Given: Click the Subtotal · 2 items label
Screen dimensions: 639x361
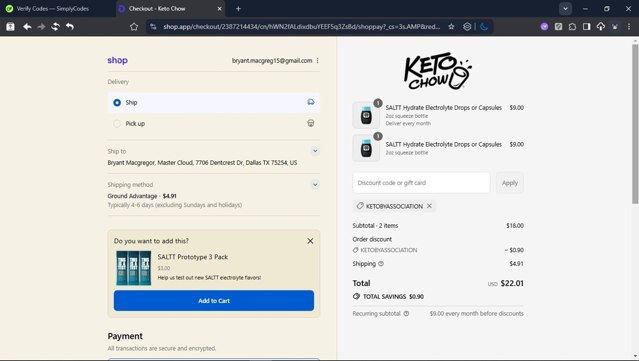Looking at the screenshot, I should pyautogui.click(x=375, y=226).
